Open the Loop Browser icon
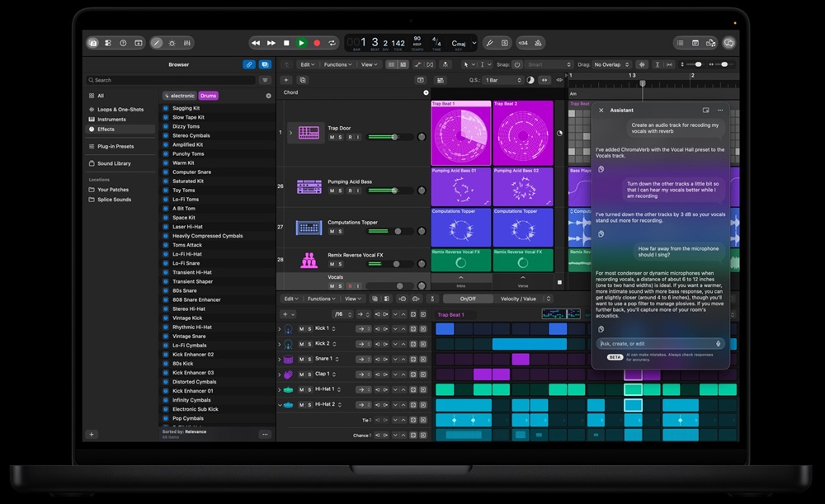 711,43
